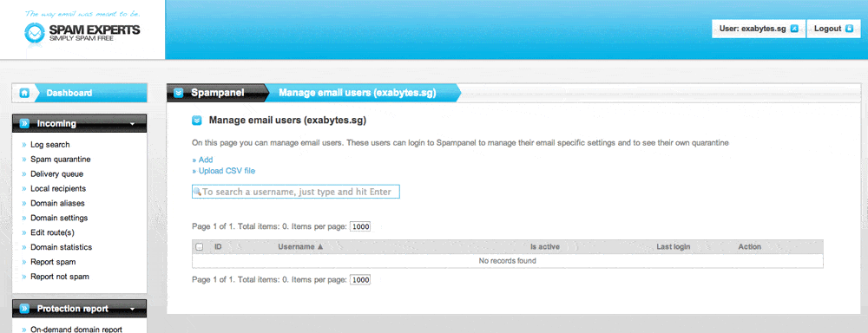The width and height of the screenshot is (868, 333).
Task: Open Report not spam in sidebar
Action: pos(59,277)
